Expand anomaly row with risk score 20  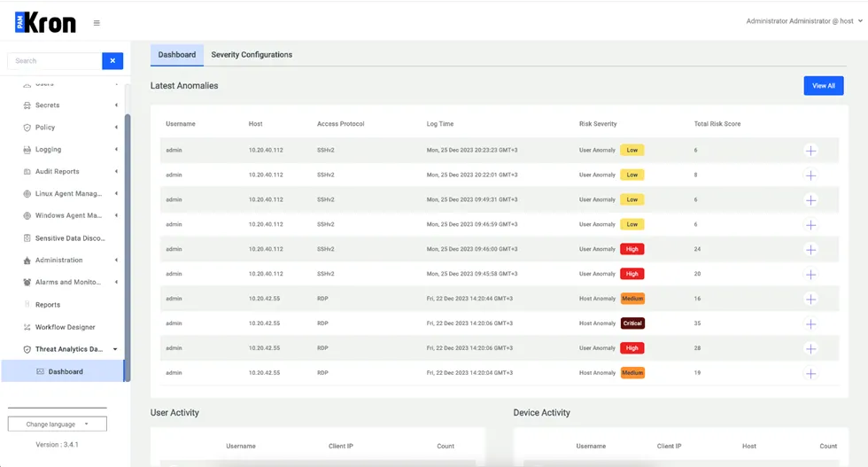(810, 274)
